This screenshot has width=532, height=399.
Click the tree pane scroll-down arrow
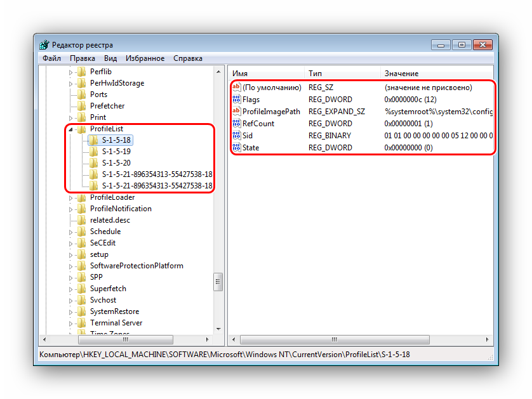coord(218,329)
